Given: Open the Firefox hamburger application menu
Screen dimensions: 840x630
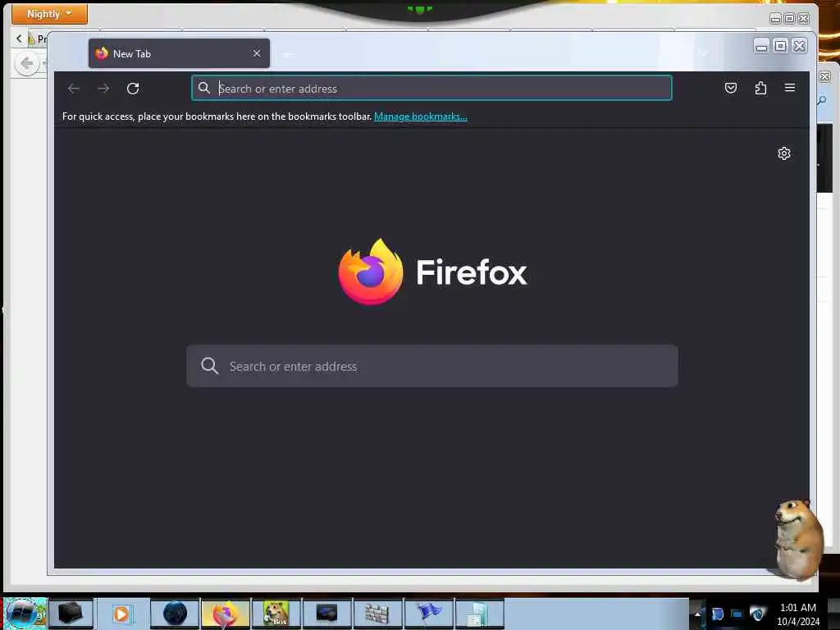Looking at the screenshot, I should [790, 88].
